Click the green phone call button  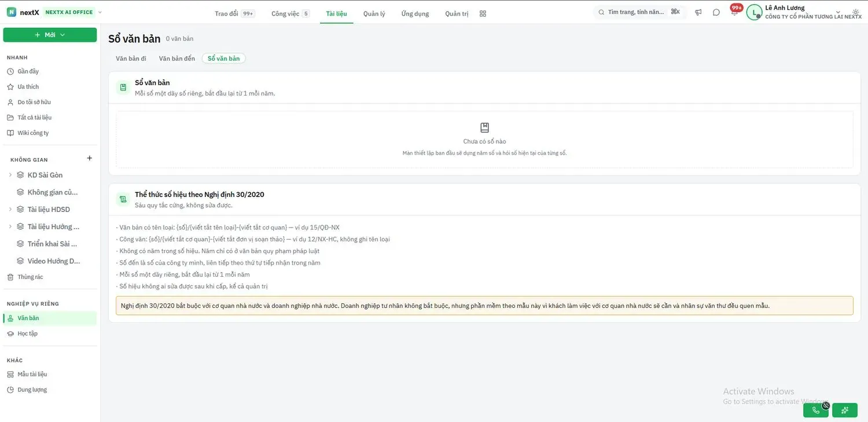click(816, 410)
